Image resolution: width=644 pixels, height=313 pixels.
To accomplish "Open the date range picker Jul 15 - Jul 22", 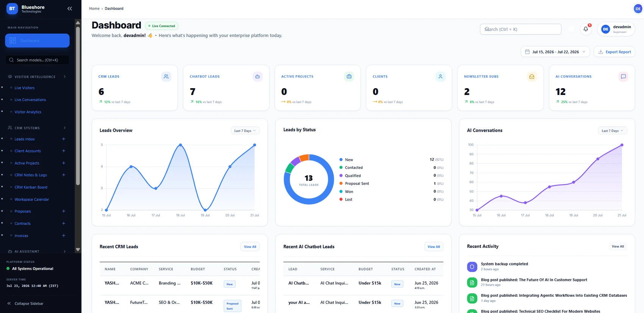I will (x=555, y=52).
